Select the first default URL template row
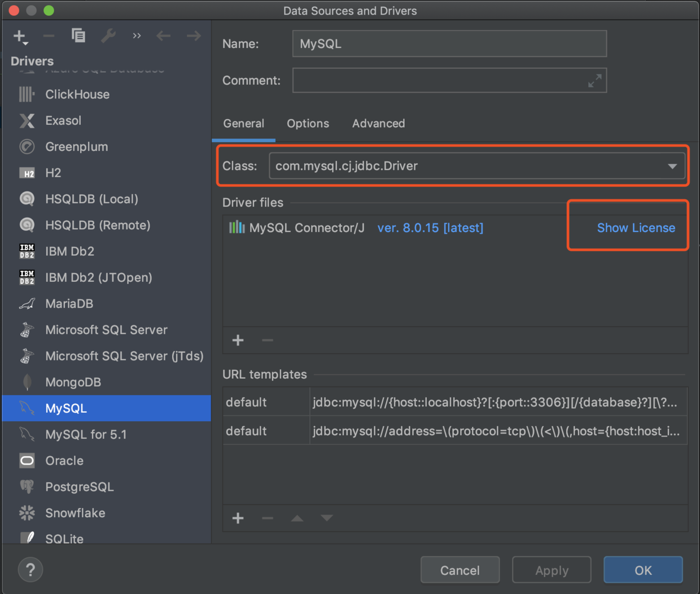 pos(454,402)
